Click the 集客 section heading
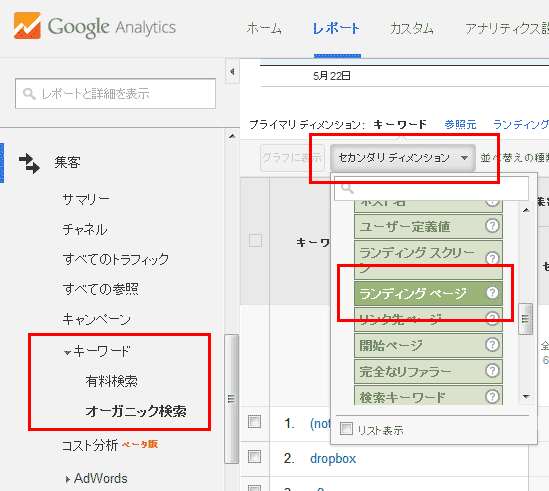 pos(67,162)
